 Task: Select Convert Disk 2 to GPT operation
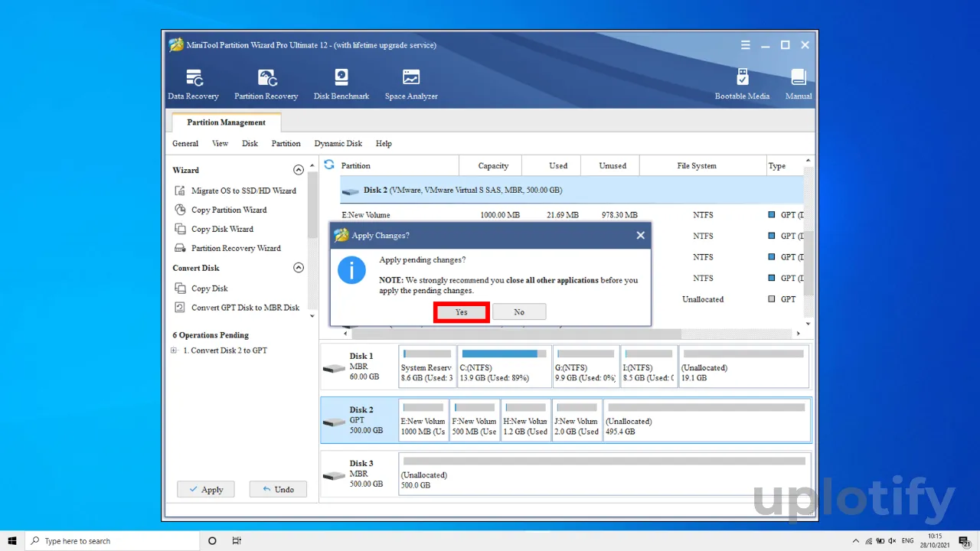click(225, 350)
